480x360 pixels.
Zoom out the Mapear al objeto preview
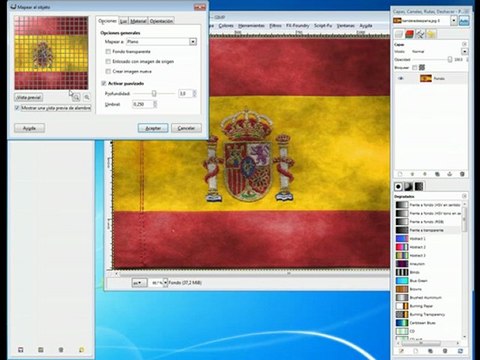point(76,97)
